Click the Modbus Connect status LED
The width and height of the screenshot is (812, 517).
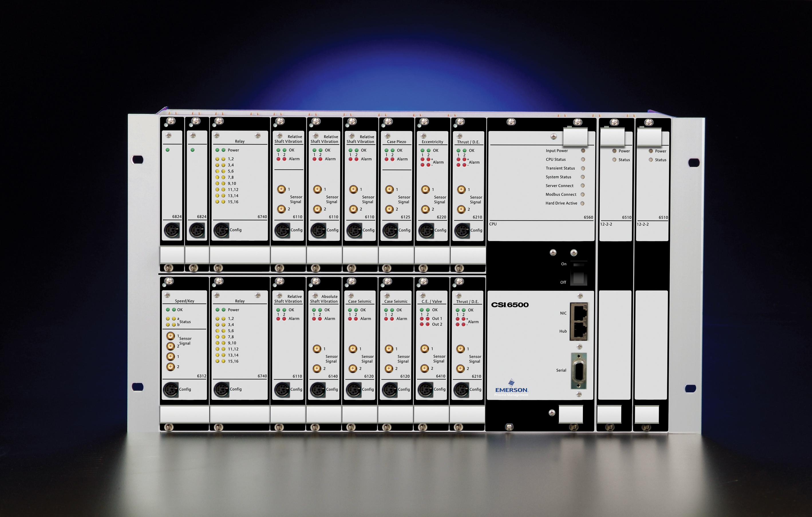[582, 195]
